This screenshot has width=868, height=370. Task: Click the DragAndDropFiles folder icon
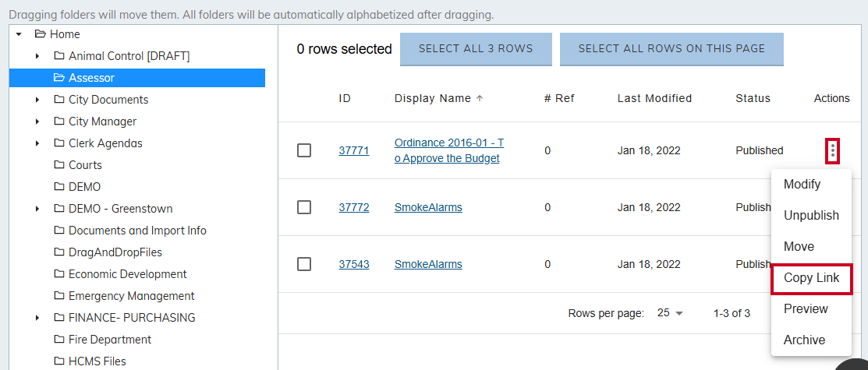point(58,252)
